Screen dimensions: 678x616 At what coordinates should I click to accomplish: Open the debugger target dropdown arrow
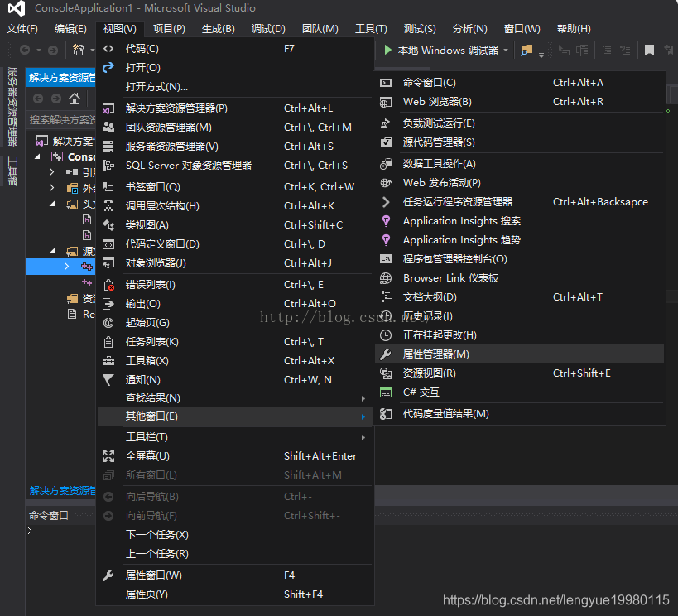pos(506,51)
